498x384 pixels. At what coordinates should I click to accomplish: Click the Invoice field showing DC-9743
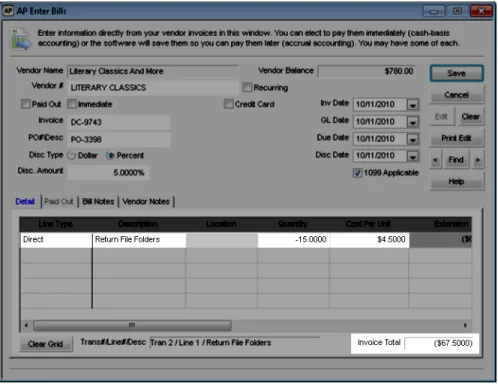click(x=119, y=122)
